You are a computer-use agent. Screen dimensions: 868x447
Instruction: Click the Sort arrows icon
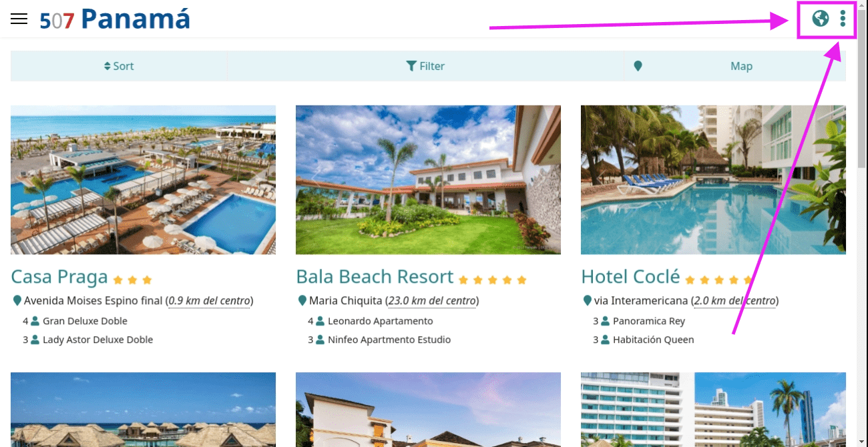[107, 66]
